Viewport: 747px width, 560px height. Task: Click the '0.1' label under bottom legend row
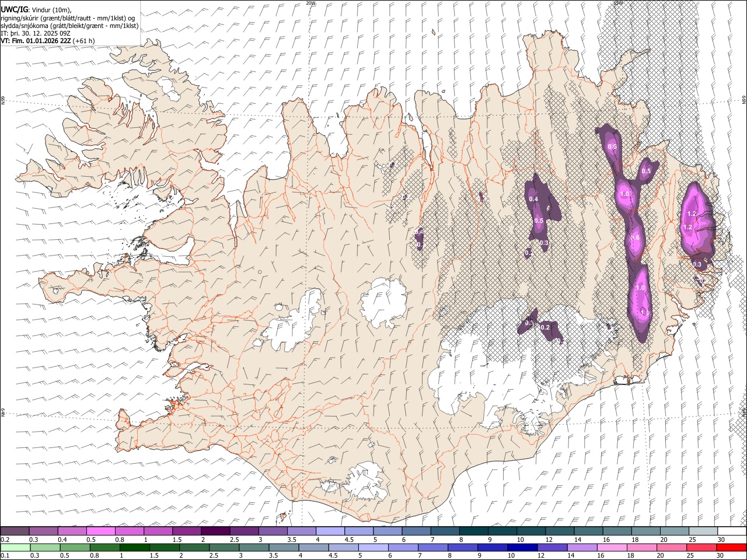click(x=5, y=556)
